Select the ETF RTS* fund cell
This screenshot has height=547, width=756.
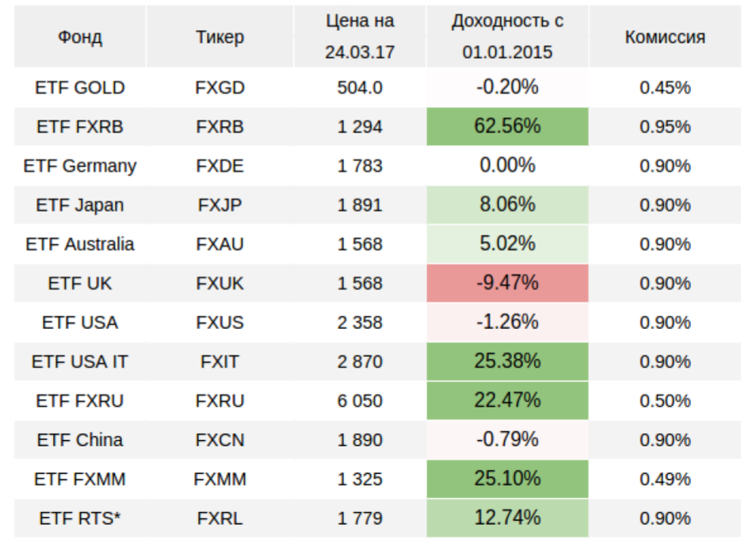[x=80, y=518]
